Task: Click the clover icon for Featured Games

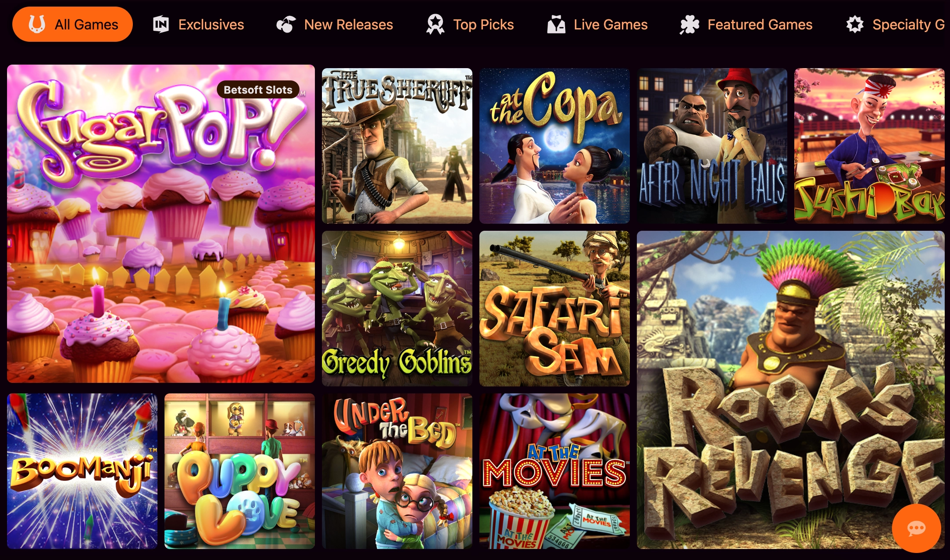Action: coord(690,25)
